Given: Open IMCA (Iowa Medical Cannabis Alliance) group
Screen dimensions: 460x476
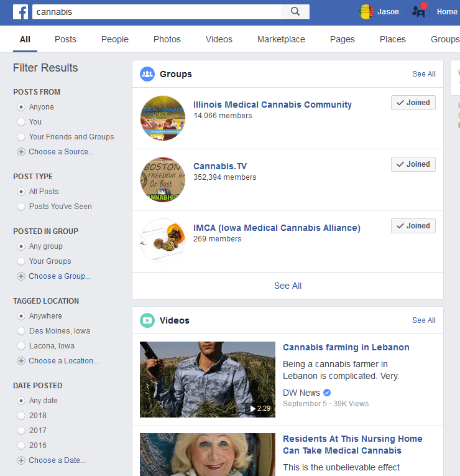Looking at the screenshot, I should (277, 228).
